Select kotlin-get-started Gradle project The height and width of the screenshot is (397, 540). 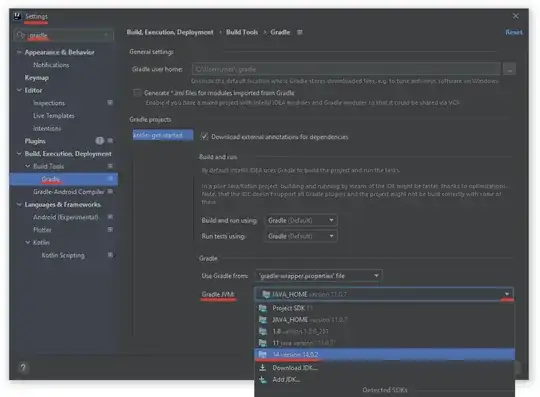163,135
